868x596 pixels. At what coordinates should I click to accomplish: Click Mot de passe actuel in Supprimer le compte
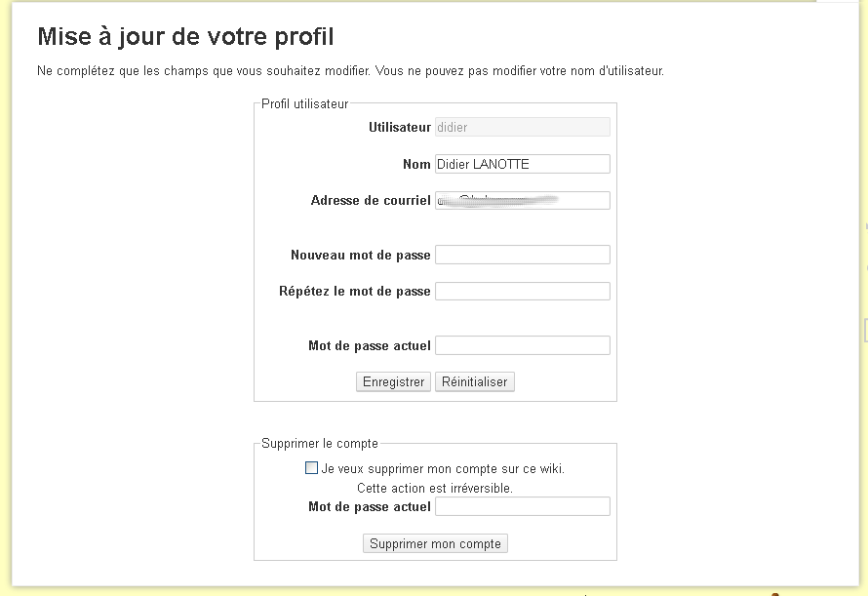tap(523, 506)
